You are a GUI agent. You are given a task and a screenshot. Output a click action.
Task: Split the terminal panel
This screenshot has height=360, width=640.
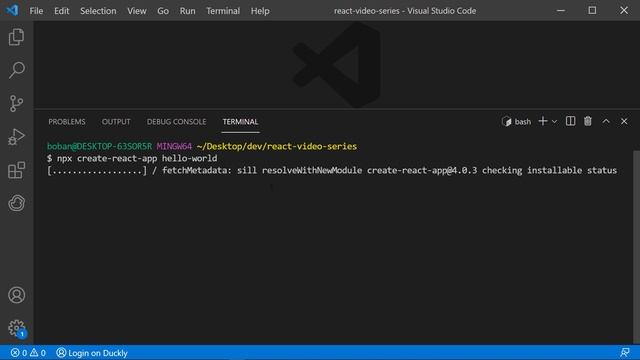(570, 121)
